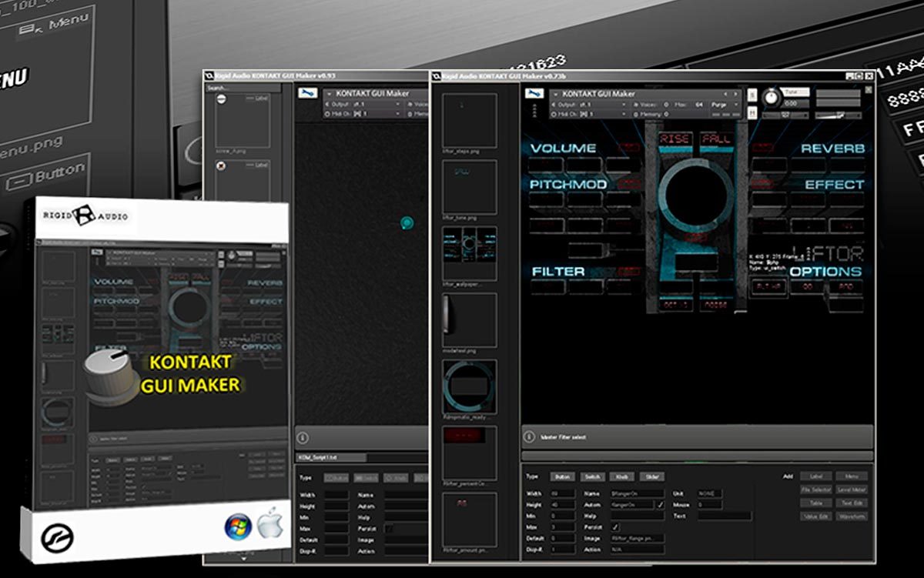The height and width of the screenshot is (578, 924).
Task: Select the lifter_wallpaper thumbnail
Action: [x=470, y=253]
